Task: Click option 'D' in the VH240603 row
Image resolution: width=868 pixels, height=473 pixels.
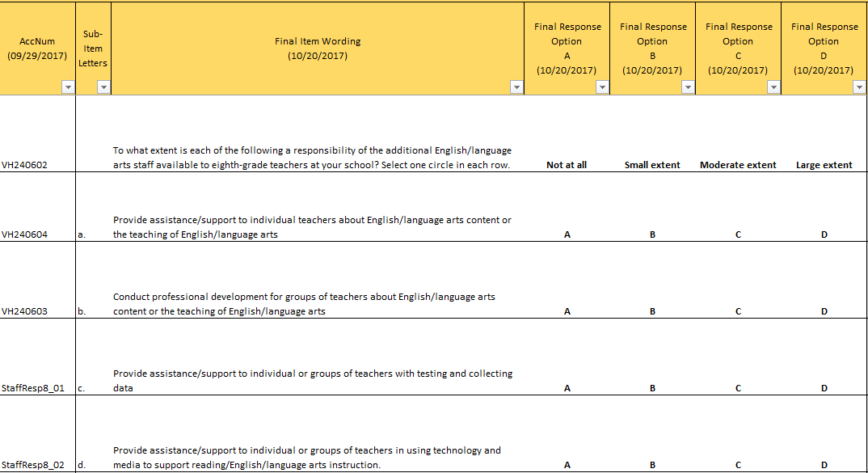Action: (824, 280)
